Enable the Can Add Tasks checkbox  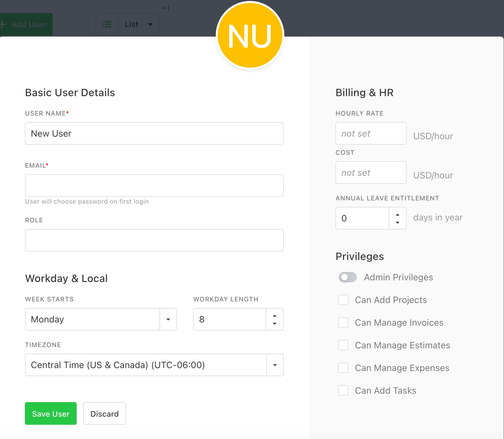tap(343, 390)
